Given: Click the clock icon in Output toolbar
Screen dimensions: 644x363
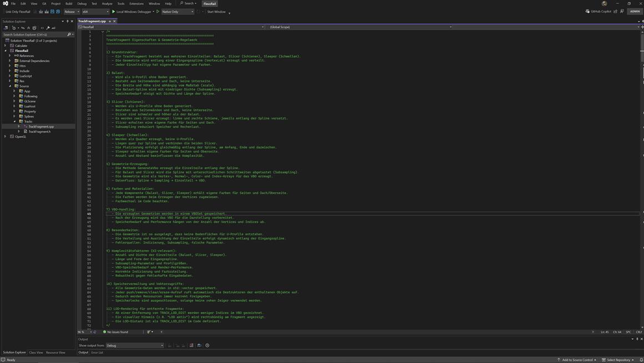Looking at the screenshot, I should pos(208,345).
